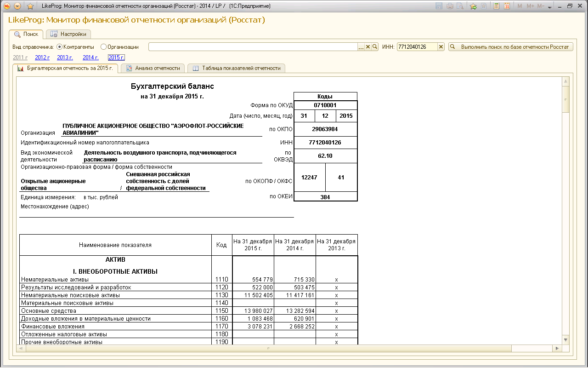The height and width of the screenshot is (368, 588).
Task: Click the vertical scrollbar down arrow
Action: 565,339
